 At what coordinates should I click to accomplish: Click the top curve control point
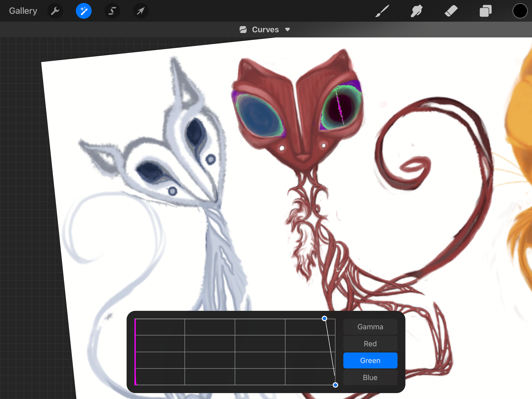click(x=324, y=318)
